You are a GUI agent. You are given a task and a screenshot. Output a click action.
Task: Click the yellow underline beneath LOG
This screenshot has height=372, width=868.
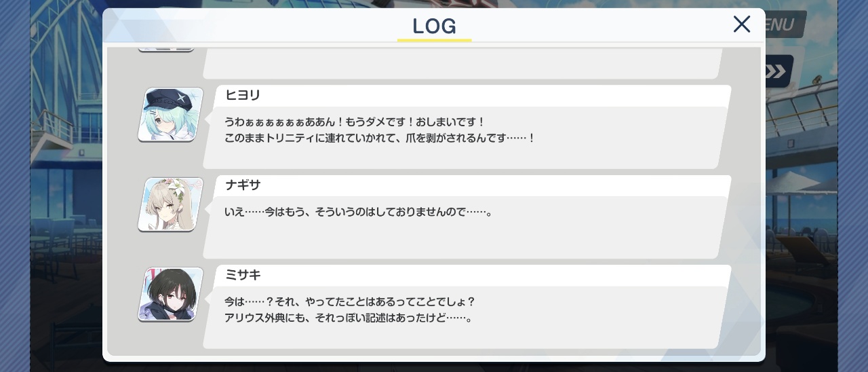434,40
